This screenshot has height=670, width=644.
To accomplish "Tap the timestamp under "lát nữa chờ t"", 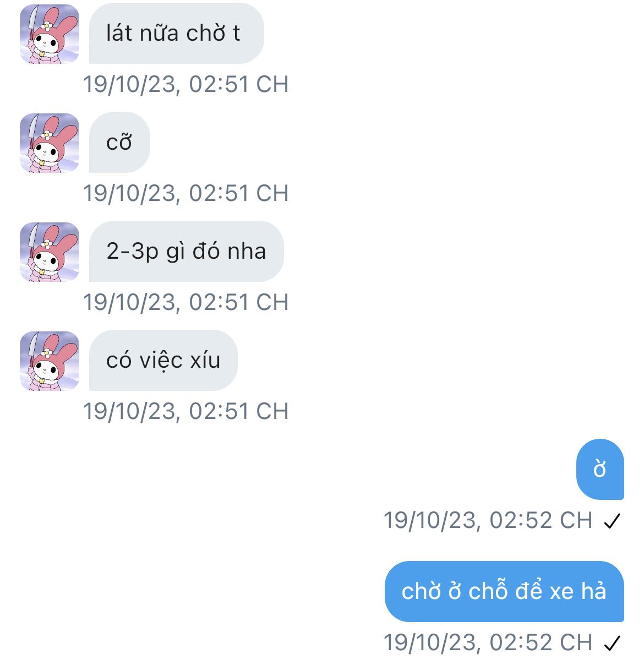I will click(x=186, y=84).
